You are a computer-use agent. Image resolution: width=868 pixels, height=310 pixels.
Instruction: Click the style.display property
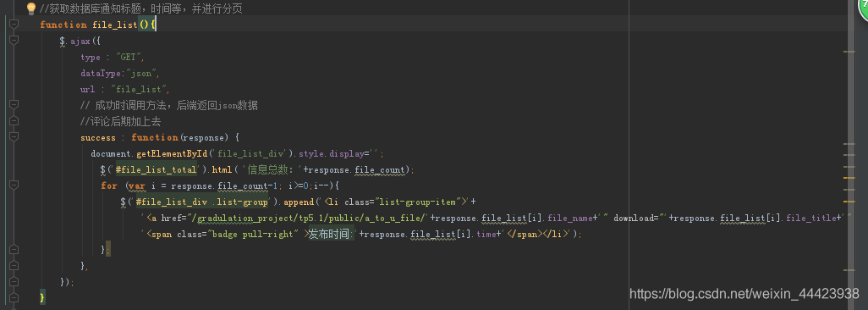coord(330,153)
